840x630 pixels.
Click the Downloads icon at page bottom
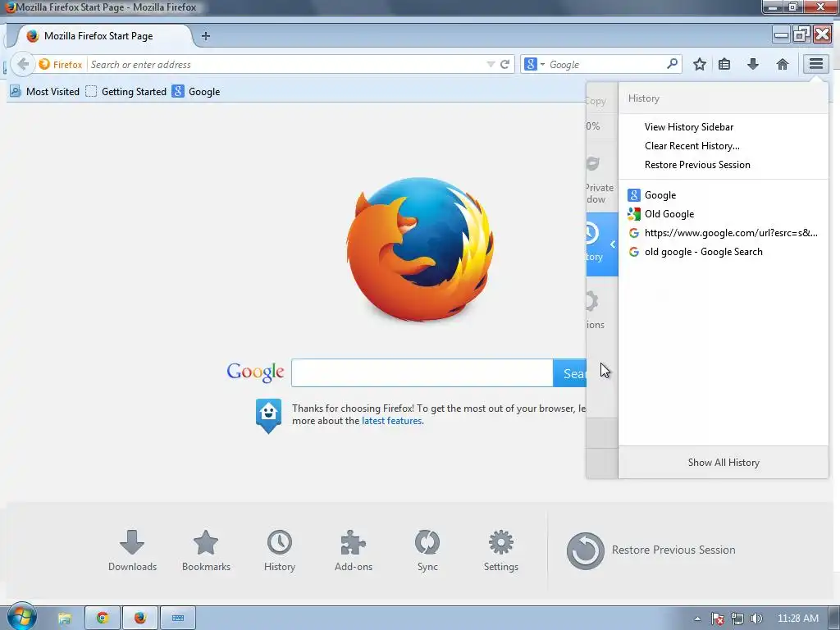pyautogui.click(x=132, y=550)
